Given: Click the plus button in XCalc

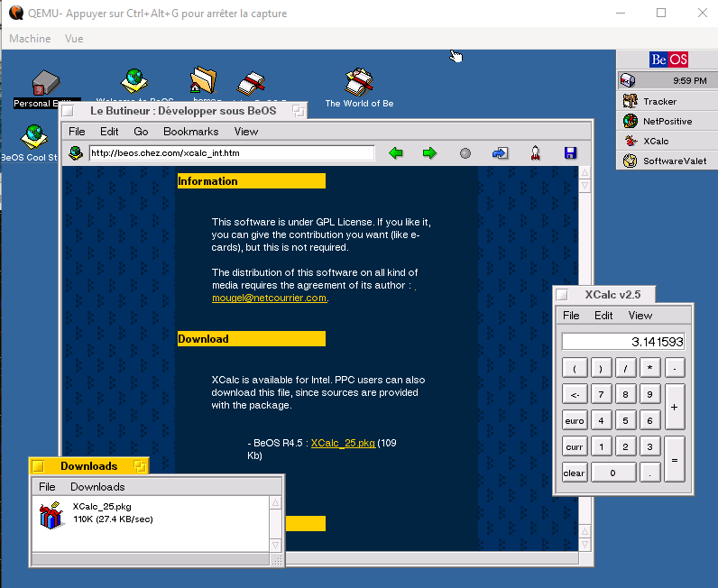Looking at the screenshot, I should [675, 407].
